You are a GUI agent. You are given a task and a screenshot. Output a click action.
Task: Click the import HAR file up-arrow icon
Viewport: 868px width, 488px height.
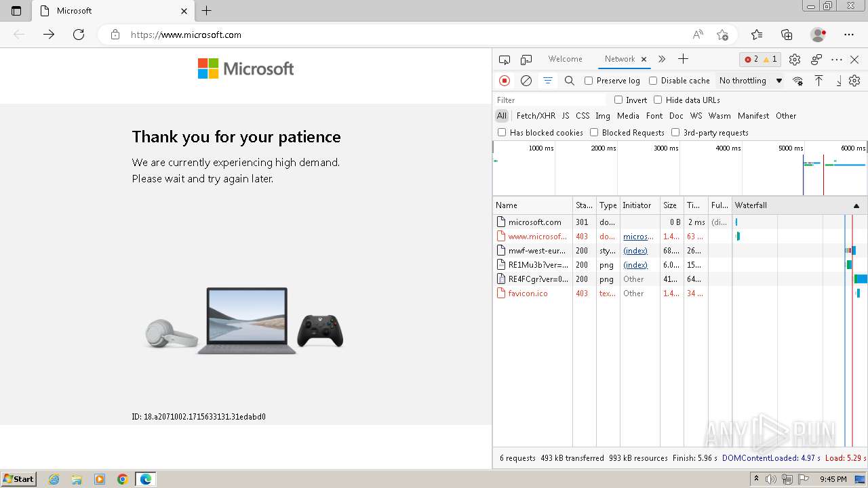point(819,81)
